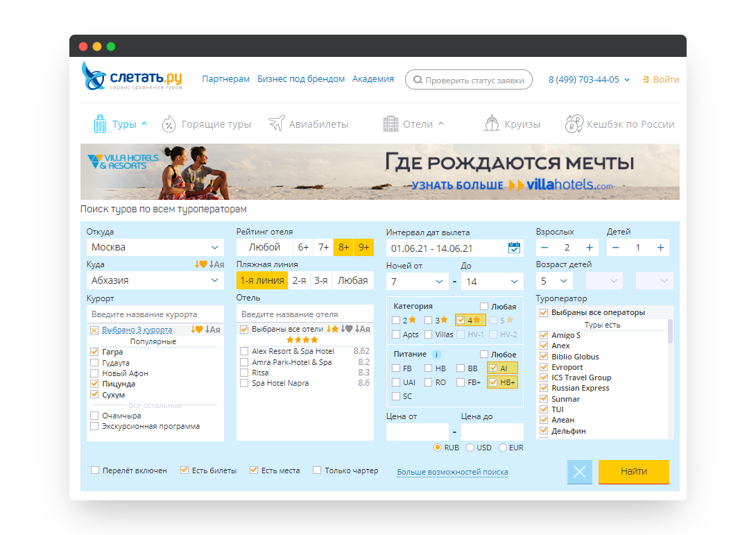Viewport: 756px width, 535px height.
Task: Open the Отели menu tab
Action: pos(413,124)
